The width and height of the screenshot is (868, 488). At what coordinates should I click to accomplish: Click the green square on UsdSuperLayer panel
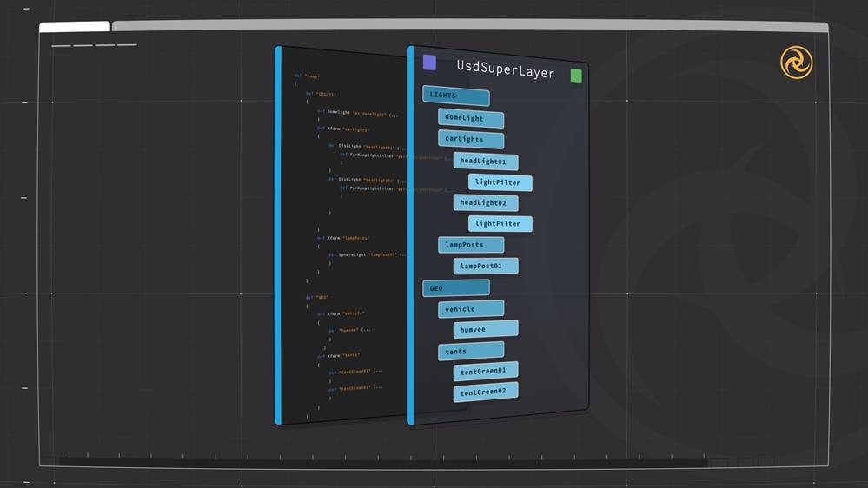coord(576,76)
